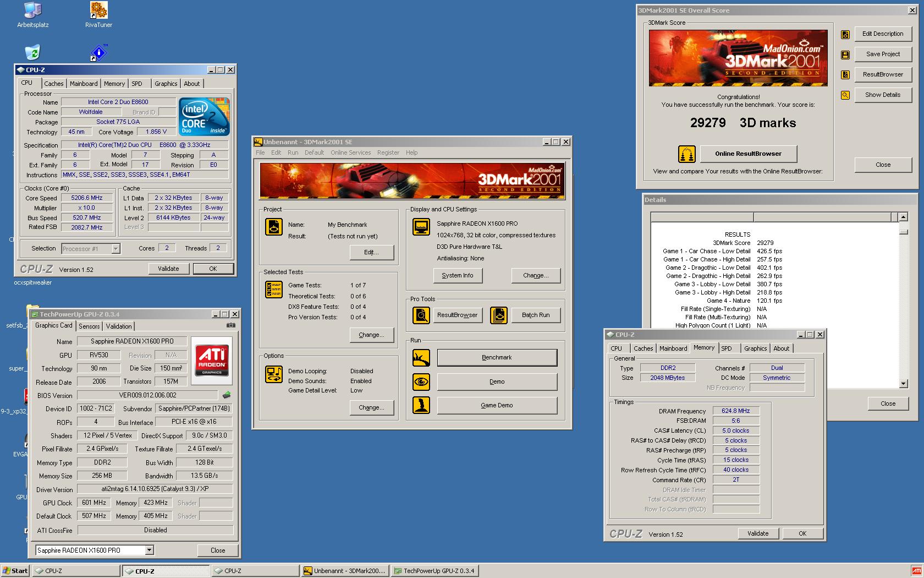Click Game Demo button
This screenshot has height=578, width=924.
coord(497,405)
